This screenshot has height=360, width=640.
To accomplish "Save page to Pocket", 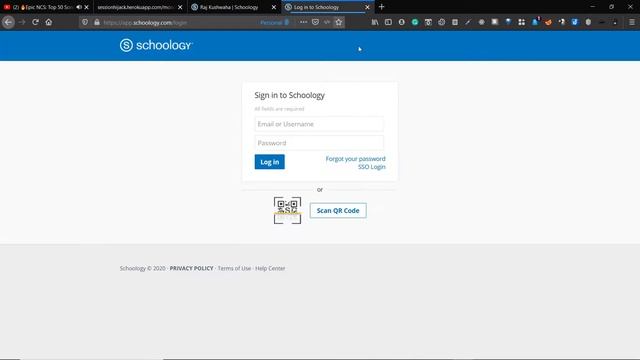I will click(x=315, y=22).
